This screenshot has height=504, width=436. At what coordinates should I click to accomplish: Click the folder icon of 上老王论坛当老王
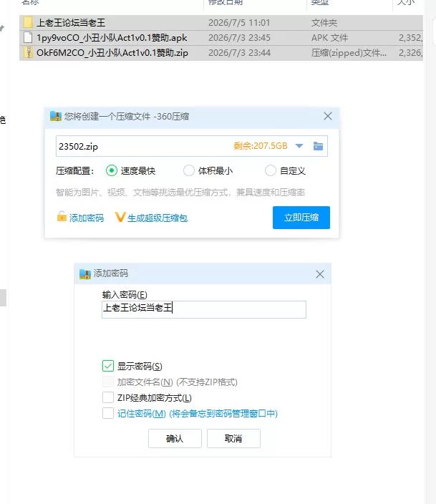coord(29,22)
